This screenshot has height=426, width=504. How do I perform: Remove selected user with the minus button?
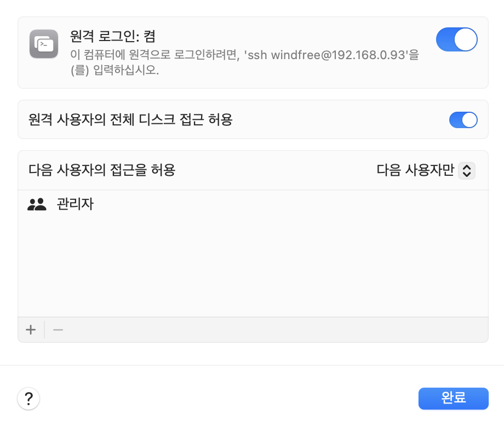(x=58, y=330)
